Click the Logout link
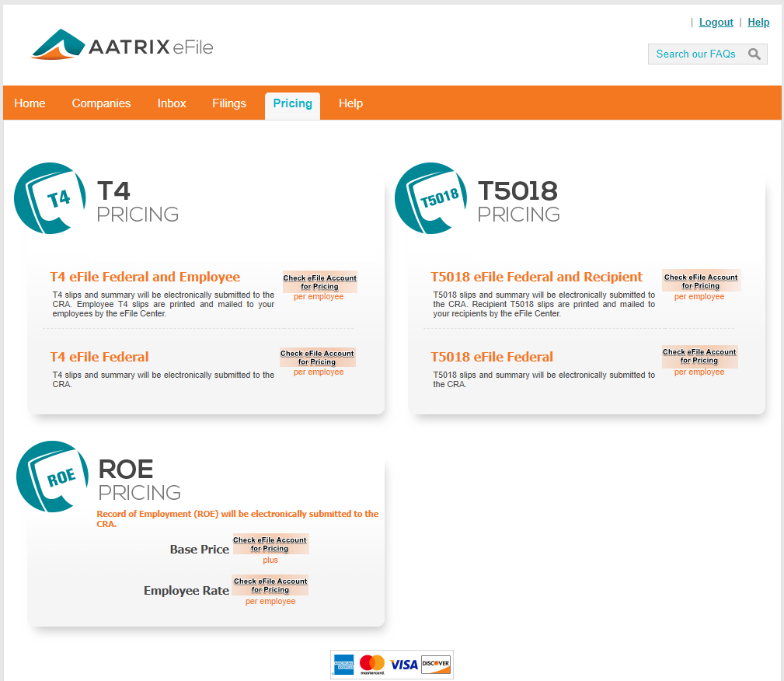The width and height of the screenshot is (784, 681). coord(716,23)
